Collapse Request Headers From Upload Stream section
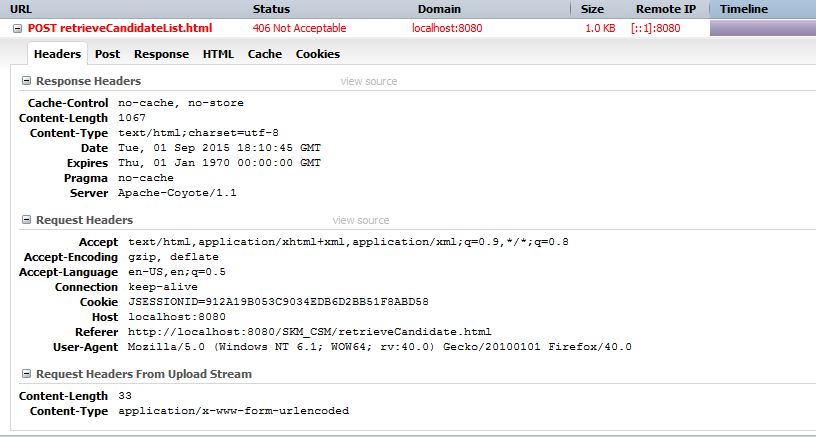 [27, 374]
